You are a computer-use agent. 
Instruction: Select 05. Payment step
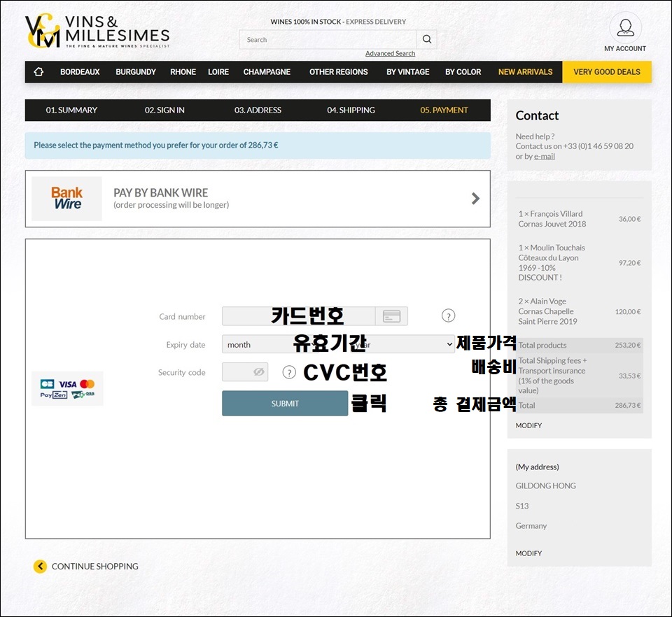click(x=444, y=110)
